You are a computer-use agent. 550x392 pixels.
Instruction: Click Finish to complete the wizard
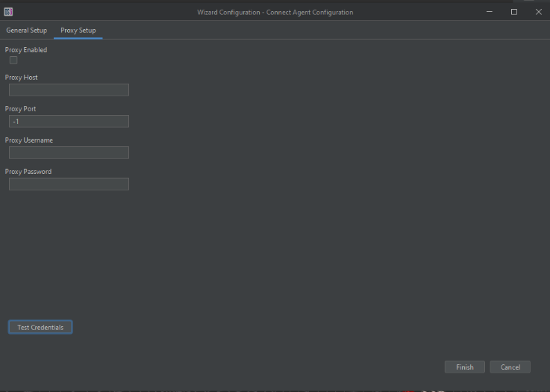click(465, 367)
